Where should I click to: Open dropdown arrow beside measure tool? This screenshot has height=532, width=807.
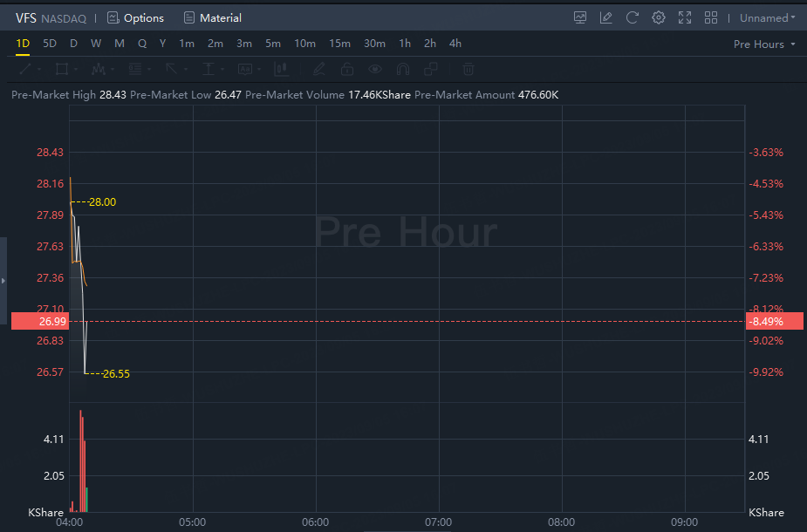tap(222, 70)
